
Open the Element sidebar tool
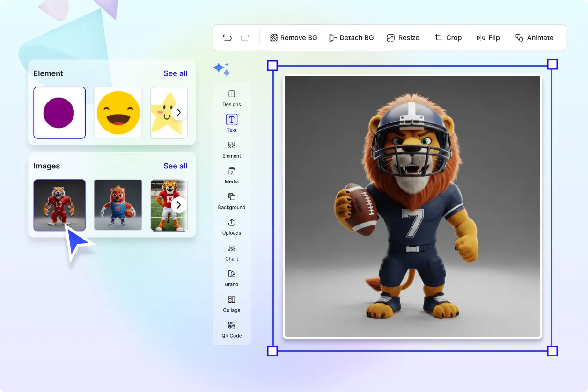[232, 150]
